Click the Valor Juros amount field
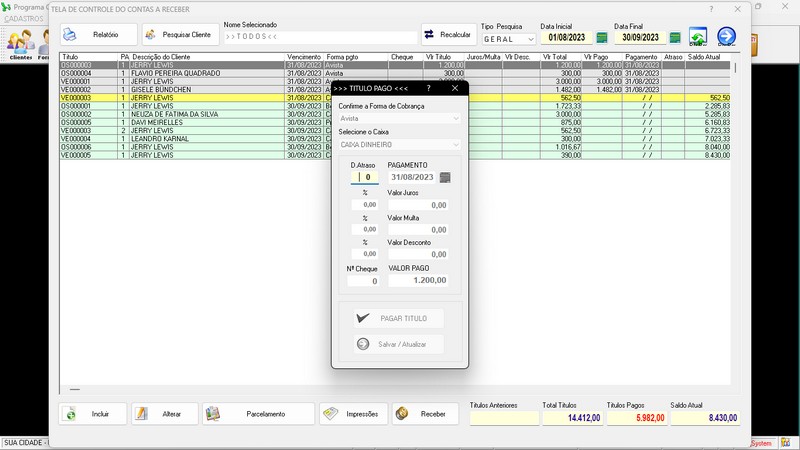This screenshot has height=450, width=800. [x=418, y=205]
